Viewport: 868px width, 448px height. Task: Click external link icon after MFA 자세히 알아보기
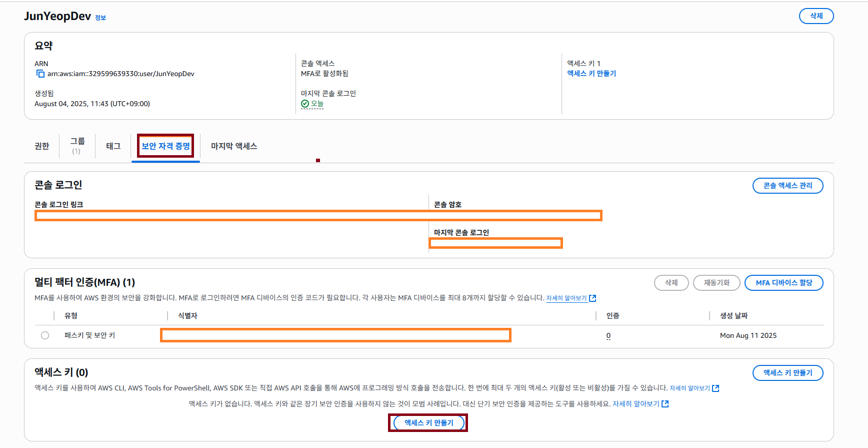coord(592,298)
